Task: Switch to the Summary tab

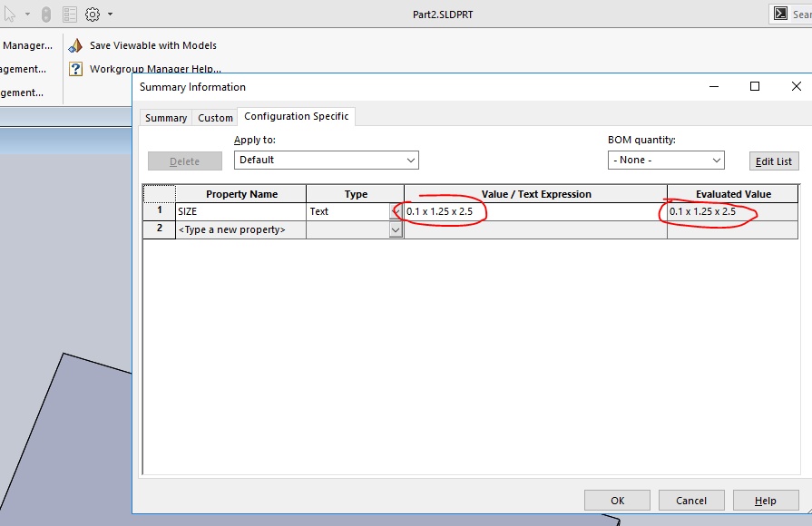Action: point(166,118)
